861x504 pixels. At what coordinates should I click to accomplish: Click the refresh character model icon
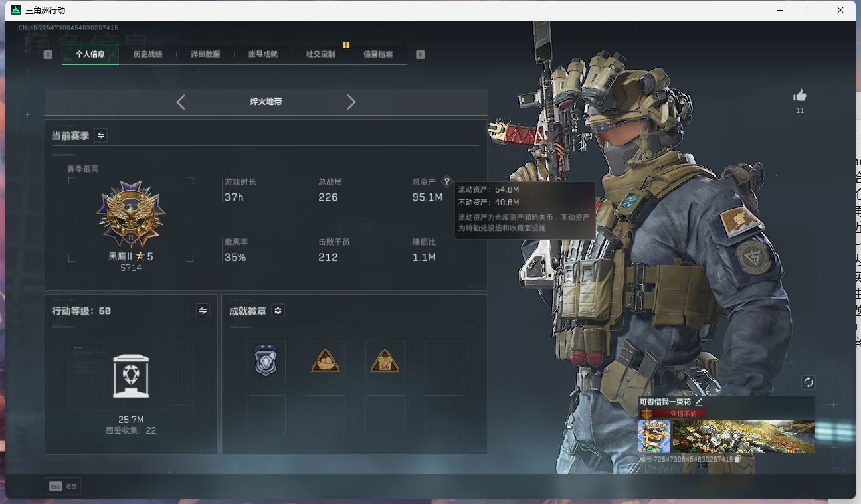(x=808, y=382)
